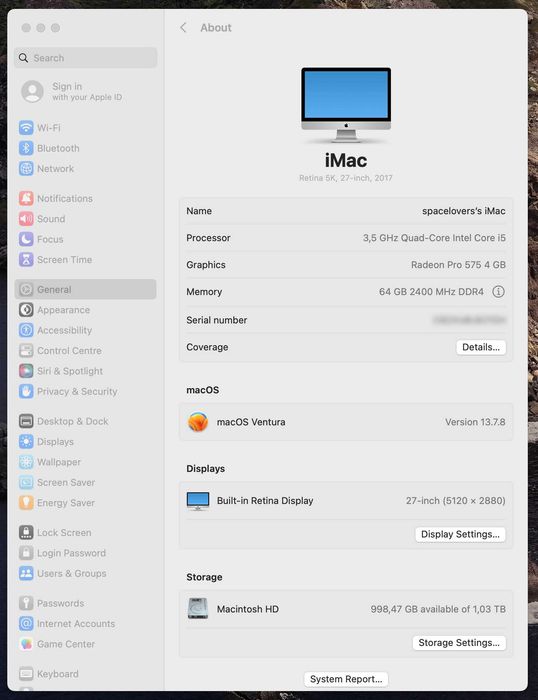Click the General gear icon
The height and width of the screenshot is (700, 538).
click(x=26, y=289)
